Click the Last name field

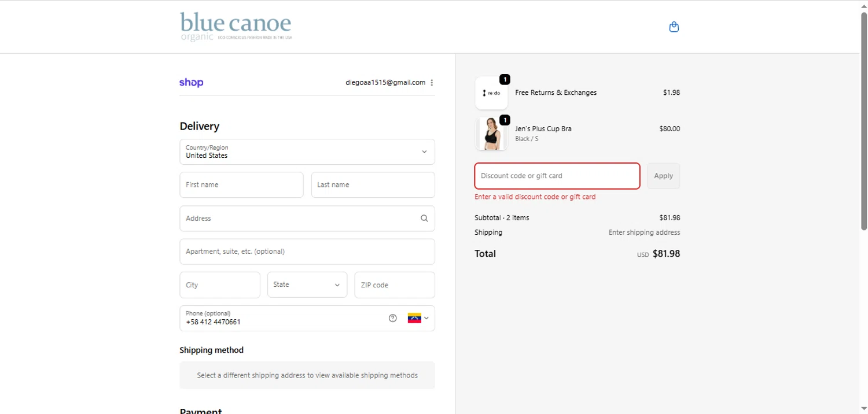pyautogui.click(x=373, y=185)
